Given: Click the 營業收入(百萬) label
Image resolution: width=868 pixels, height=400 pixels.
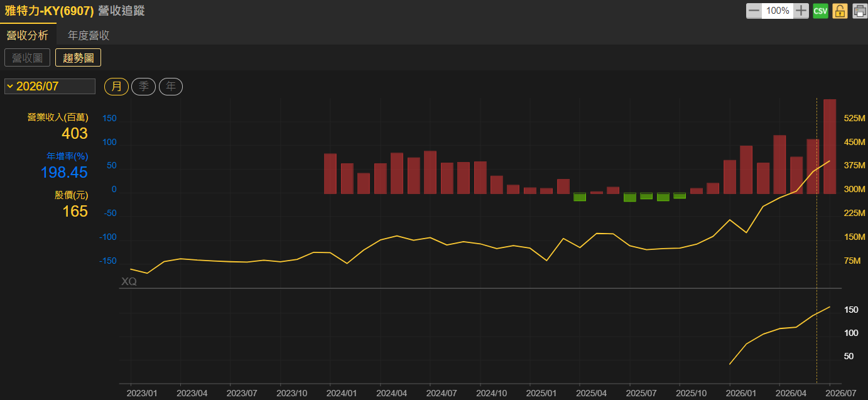Looking at the screenshot, I should pyautogui.click(x=58, y=117).
